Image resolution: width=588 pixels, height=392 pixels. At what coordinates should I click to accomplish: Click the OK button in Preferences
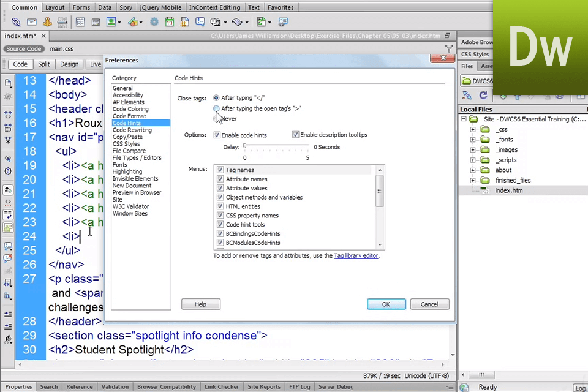[386, 304]
